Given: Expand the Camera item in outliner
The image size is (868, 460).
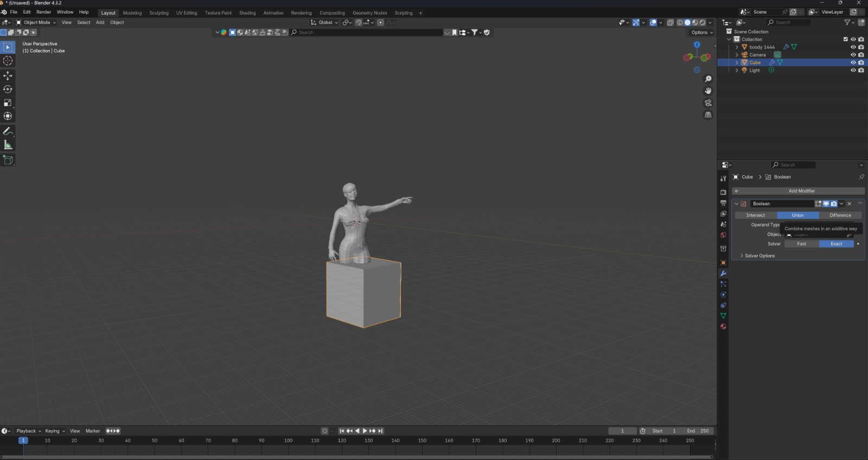Looking at the screenshot, I should pos(737,55).
